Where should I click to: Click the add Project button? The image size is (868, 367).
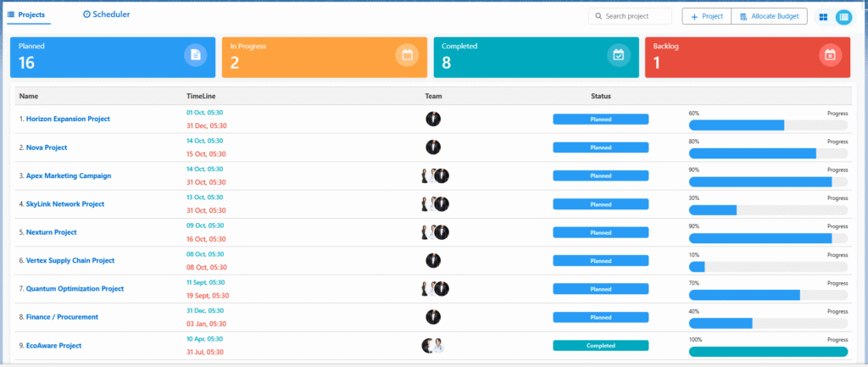(706, 17)
